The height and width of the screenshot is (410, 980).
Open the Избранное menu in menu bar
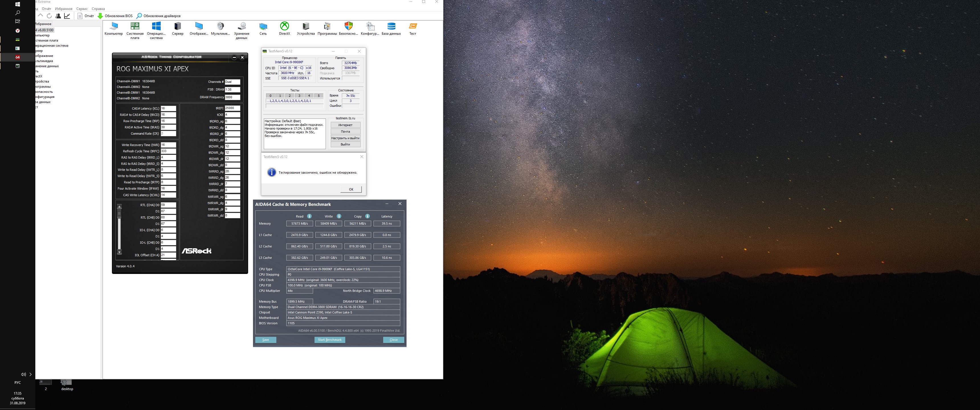coord(64,9)
